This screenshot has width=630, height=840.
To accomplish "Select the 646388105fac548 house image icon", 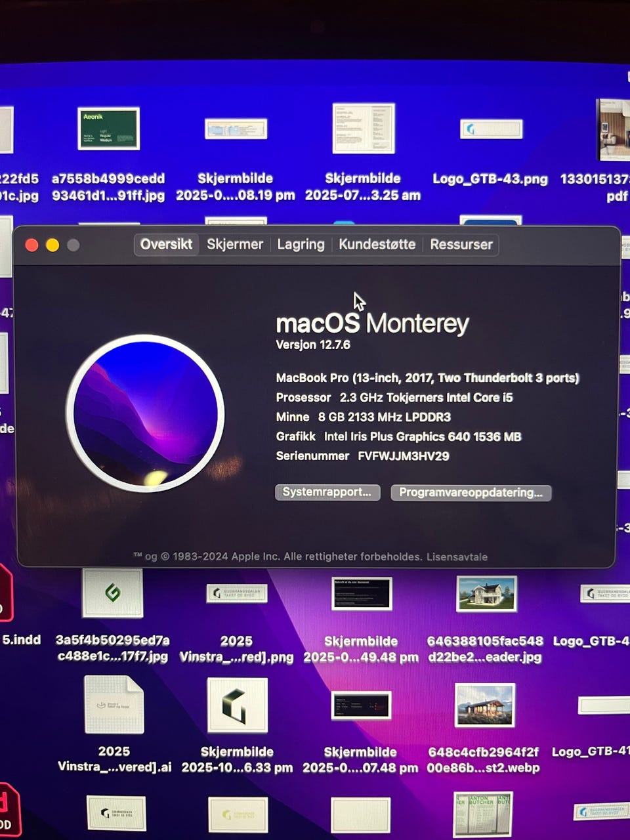I will (x=486, y=593).
